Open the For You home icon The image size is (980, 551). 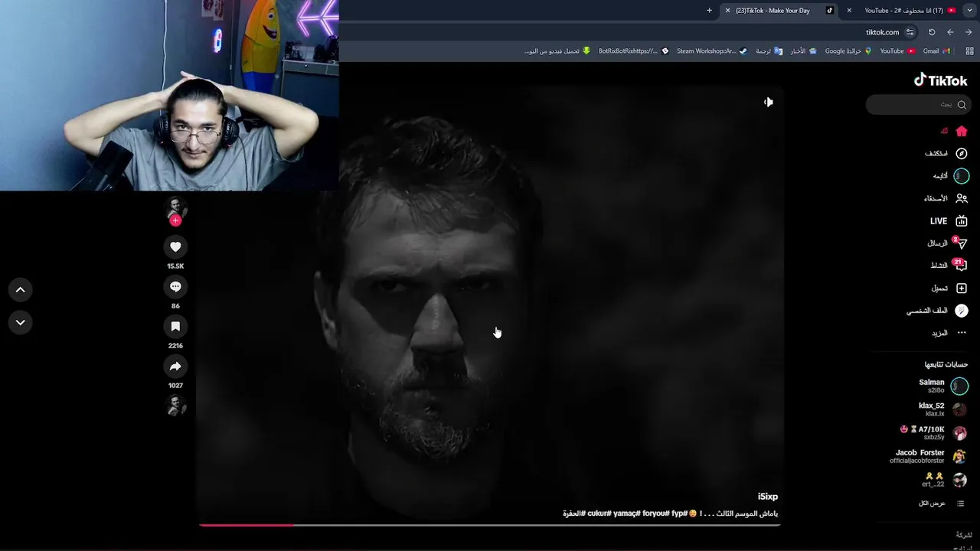tap(962, 131)
